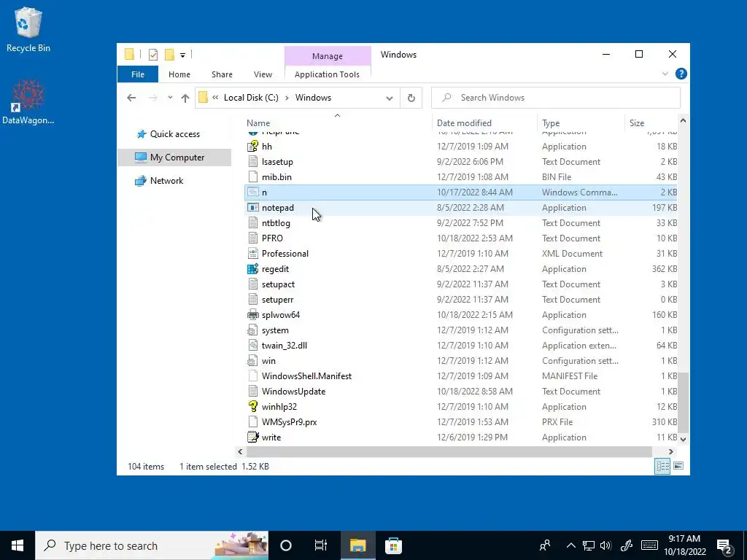Image resolution: width=747 pixels, height=560 pixels.
Task: Select Quick access in navigation pane
Action: pyautogui.click(x=174, y=134)
